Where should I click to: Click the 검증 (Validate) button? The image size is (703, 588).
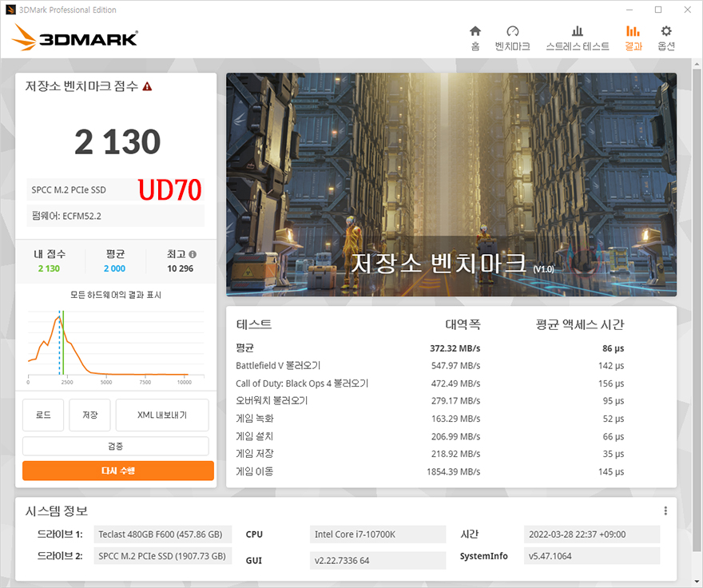tap(116, 447)
